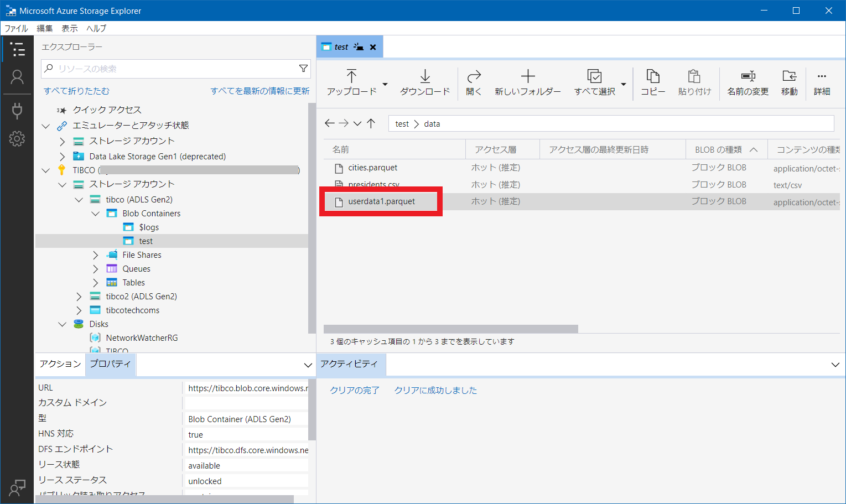The height and width of the screenshot is (504, 846).
Task: Click the Select All (すべて選択) button
Action: click(x=594, y=83)
